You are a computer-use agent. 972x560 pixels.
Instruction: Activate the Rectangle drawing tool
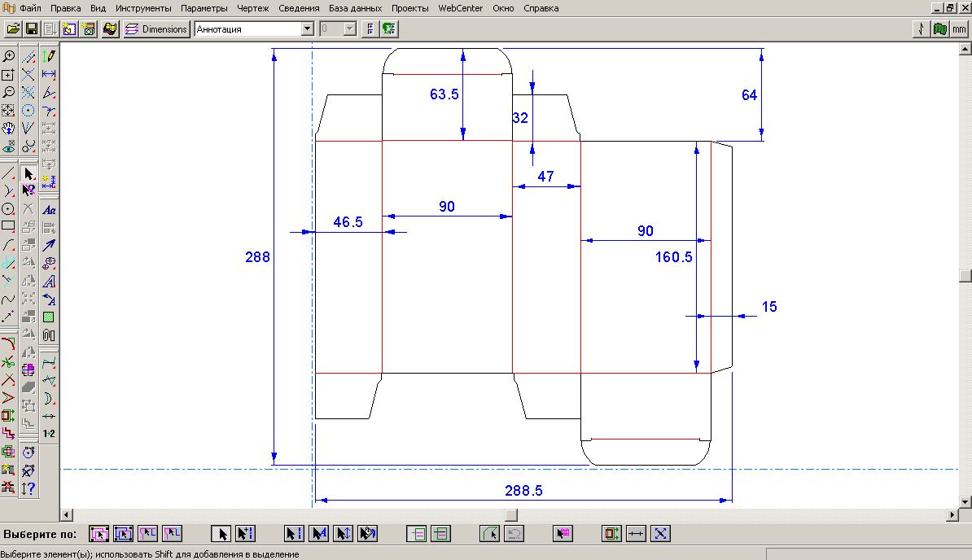(9, 226)
